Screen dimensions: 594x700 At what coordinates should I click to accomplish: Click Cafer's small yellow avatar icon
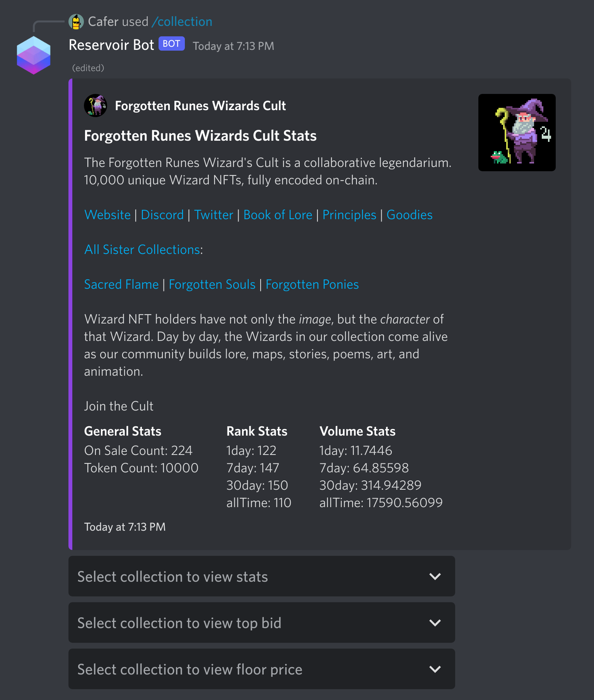(x=76, y=22)
